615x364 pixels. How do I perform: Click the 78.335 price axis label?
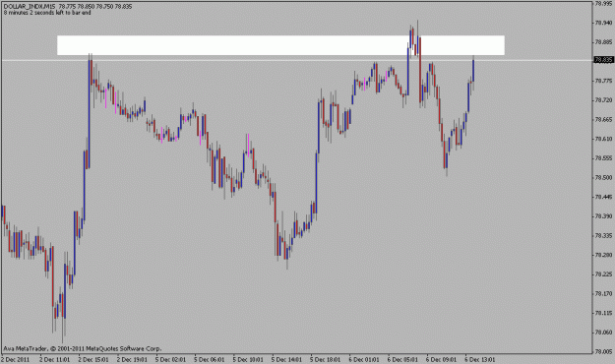[603, 235]
